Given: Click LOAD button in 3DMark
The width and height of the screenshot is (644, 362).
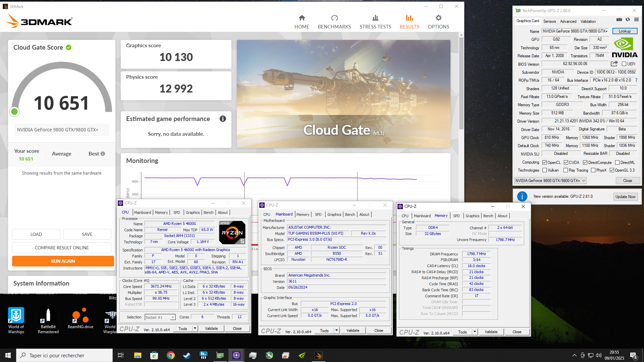Looking at the screenshot, I should click(36, 234).
